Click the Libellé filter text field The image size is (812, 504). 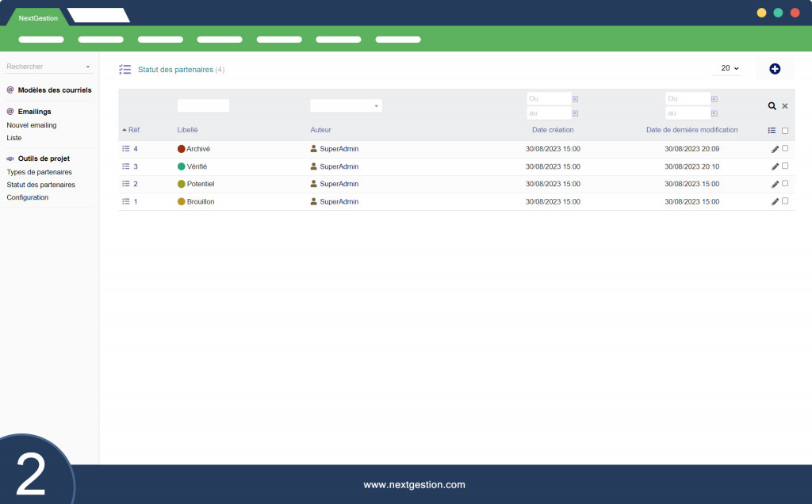pos(203,105)
